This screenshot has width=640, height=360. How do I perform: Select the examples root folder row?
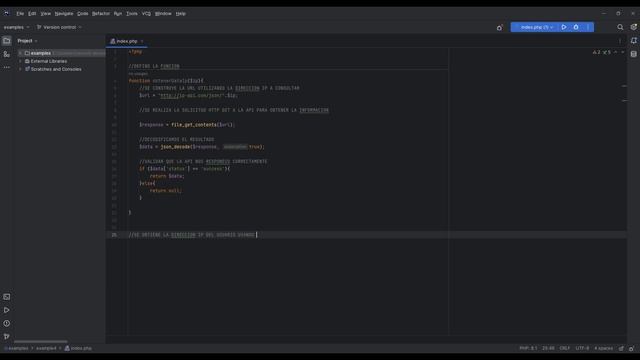point(61,53)
